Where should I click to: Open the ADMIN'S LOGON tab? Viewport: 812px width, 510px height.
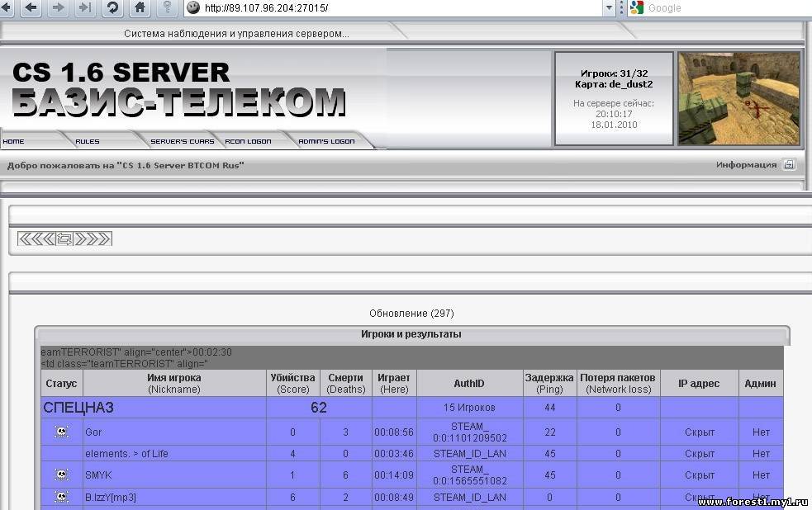coord(326,141)
